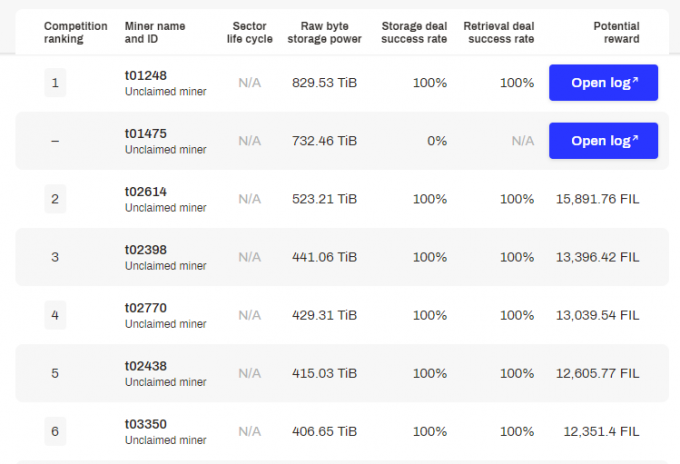The height and width of the screenshot is (464, 680).
Task: Select miner ID t02438
Action: (146, 366)
